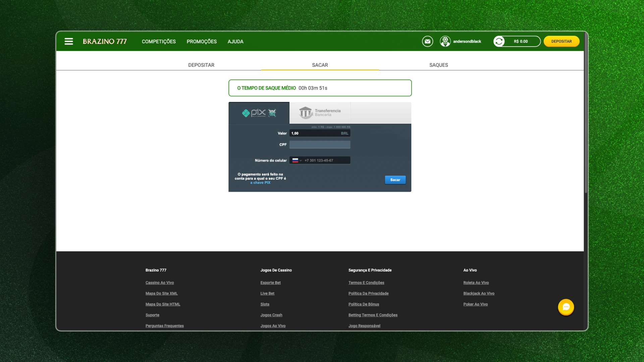Open the messages envelope icon

[427, 42]
